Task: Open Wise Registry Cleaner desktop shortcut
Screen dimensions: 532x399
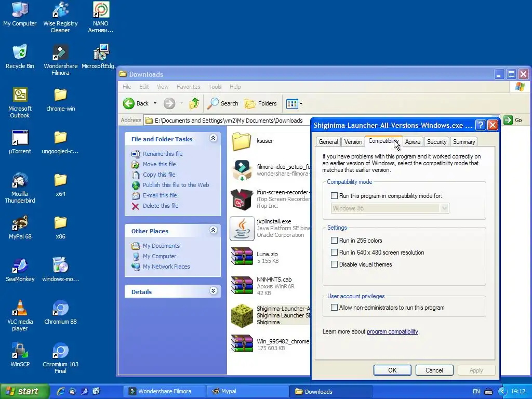Action: (60, 17)
